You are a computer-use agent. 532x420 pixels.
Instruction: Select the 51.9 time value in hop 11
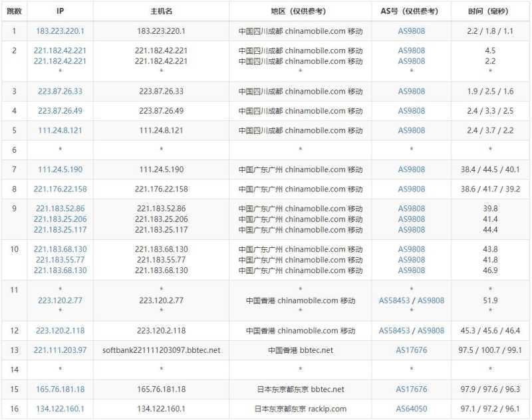(490, 300)
